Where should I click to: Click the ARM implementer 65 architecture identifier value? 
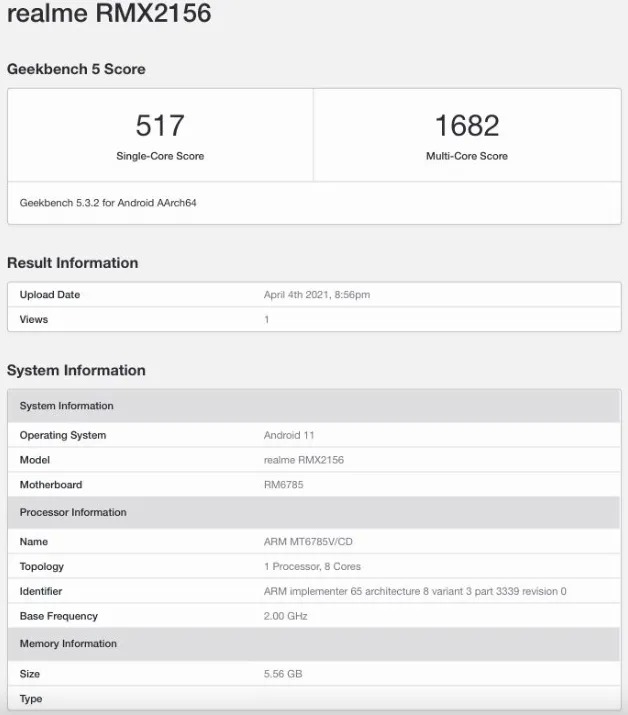(x=415, y=591)
